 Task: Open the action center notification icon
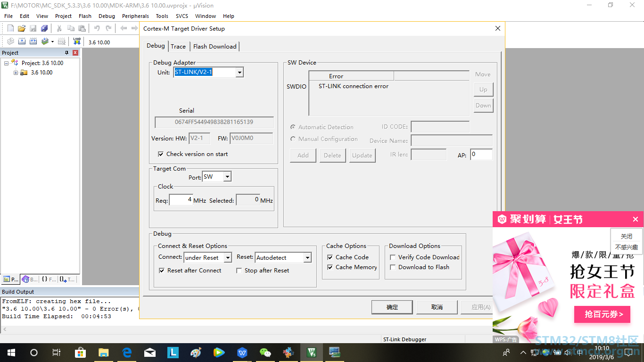(628, 352)
